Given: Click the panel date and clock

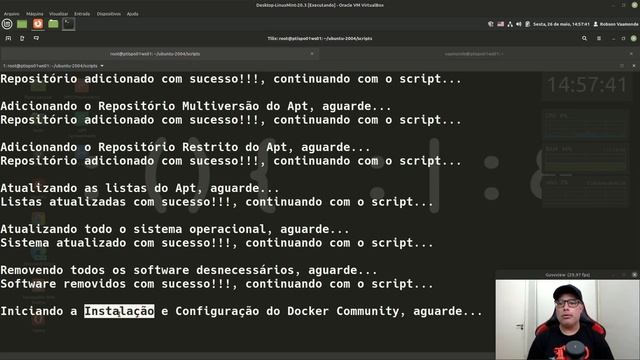Looking at the screenshot, I should [561, 24].
